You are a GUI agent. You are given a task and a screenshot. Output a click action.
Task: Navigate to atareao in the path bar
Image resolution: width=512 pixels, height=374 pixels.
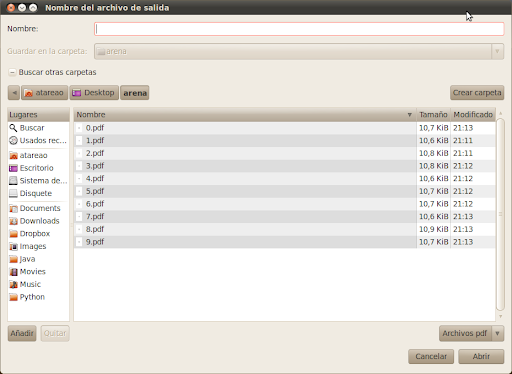(45, 93)
